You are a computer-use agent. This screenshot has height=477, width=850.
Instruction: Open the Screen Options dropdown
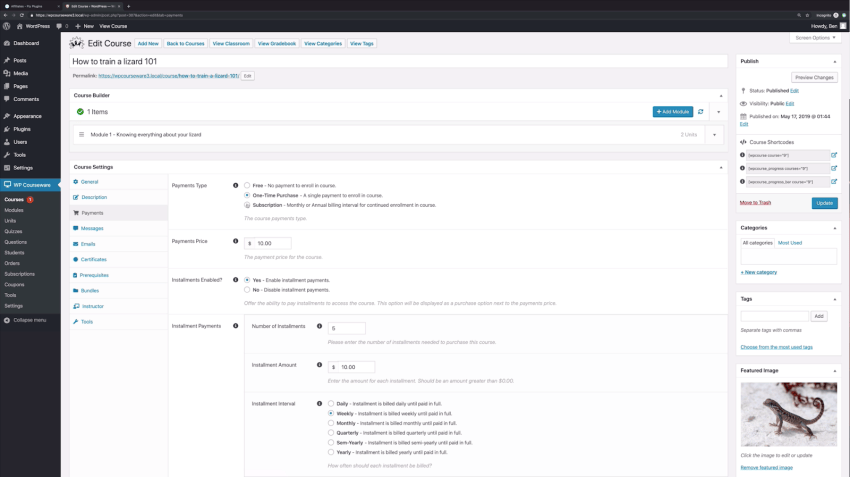coord(815,38)
